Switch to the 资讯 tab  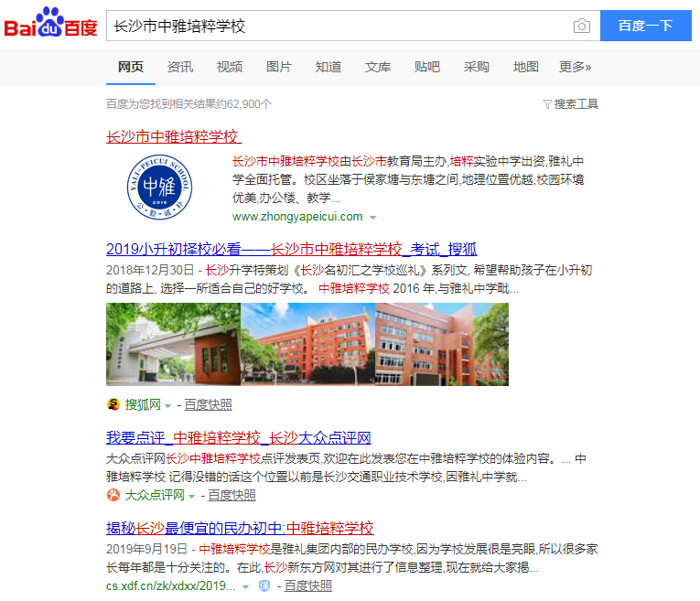180,67
